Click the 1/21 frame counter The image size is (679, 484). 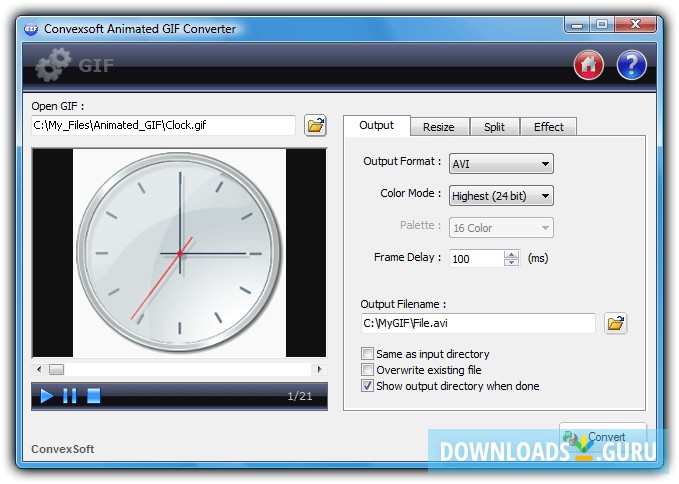tap(300, 396)
